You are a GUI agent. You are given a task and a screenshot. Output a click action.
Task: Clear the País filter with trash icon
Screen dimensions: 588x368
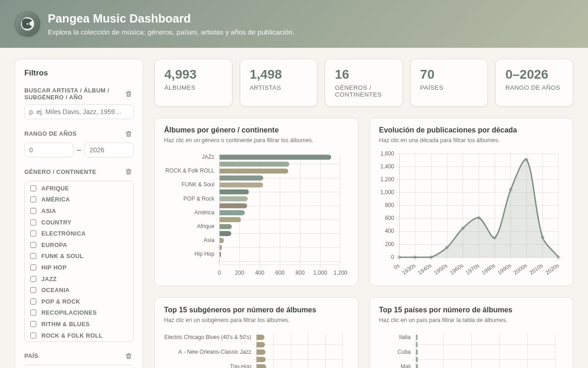[129, 356]
